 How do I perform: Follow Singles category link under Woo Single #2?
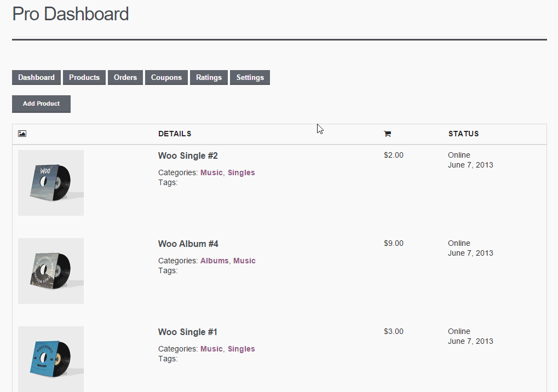[x=241, y=172]
